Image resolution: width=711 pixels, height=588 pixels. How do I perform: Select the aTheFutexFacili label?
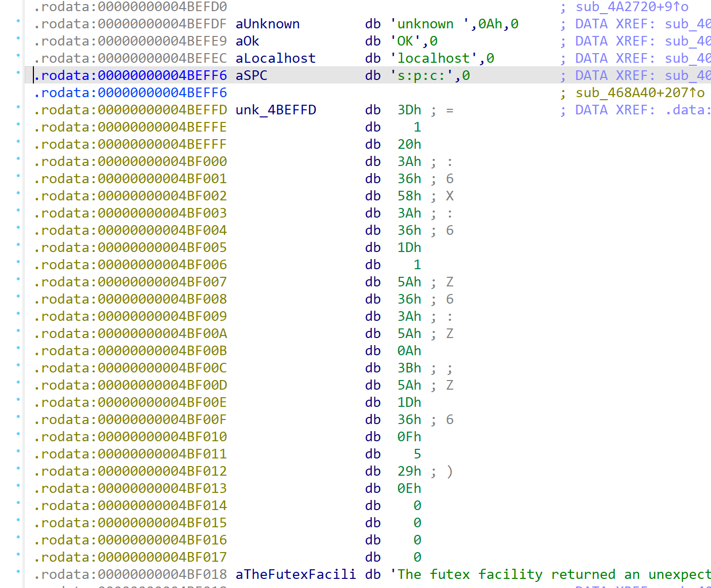(x=296, y=574)
